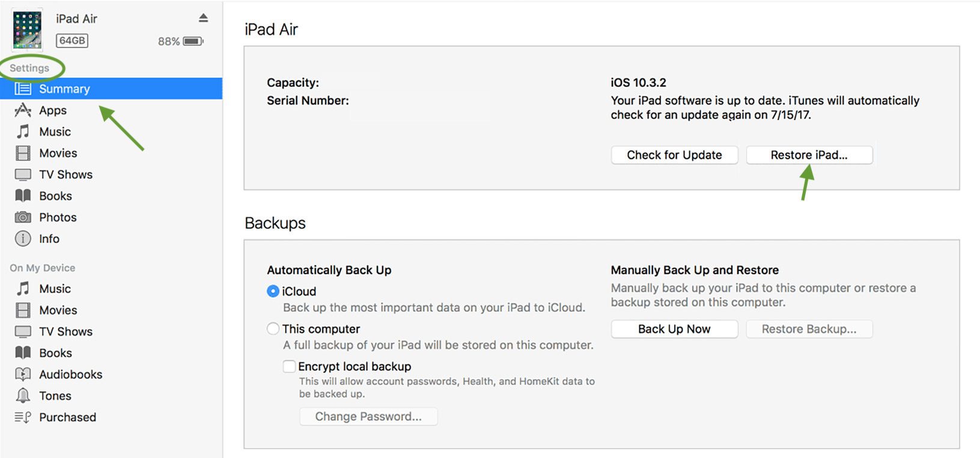Click the iPad Air device thumbnail
The image size is (980, 458).
(27, 29)
